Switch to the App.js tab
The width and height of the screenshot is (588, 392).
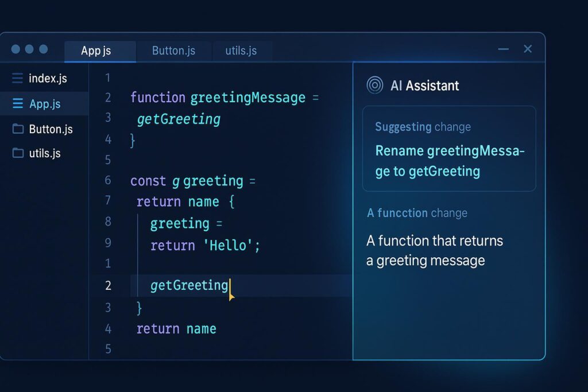(96, 51)
